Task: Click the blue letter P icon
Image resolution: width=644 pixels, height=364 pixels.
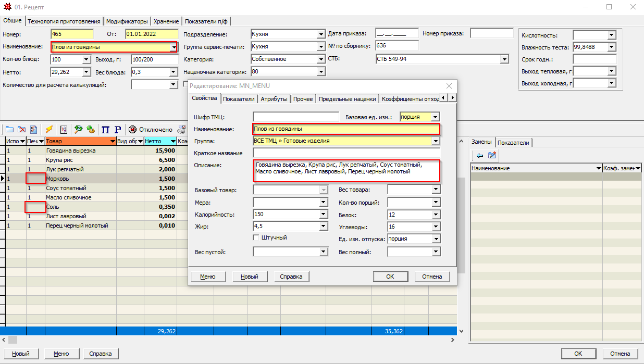Action: pos(118,130)
